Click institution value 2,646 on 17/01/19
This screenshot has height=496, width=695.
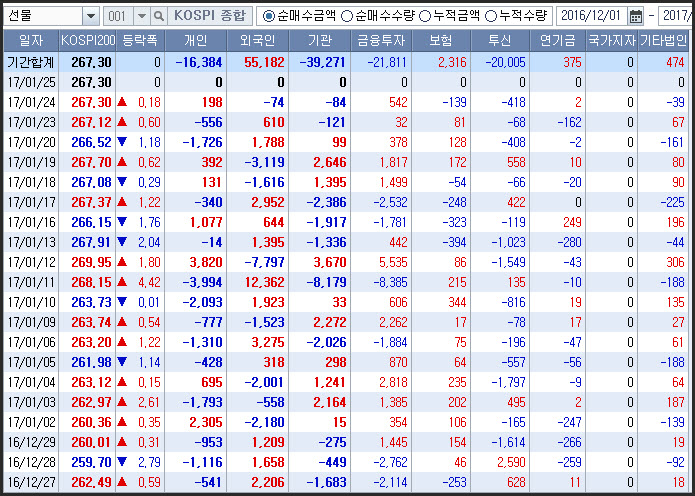coord(330,162)
